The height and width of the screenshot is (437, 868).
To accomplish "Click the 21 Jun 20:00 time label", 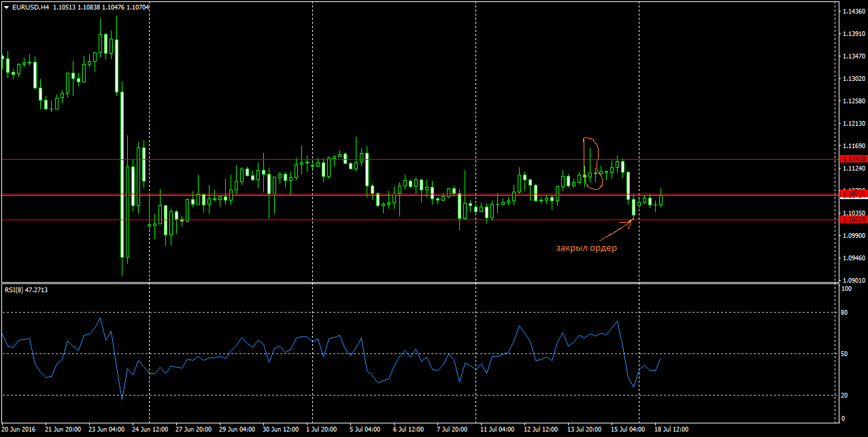I will click(x=63, y=430).
